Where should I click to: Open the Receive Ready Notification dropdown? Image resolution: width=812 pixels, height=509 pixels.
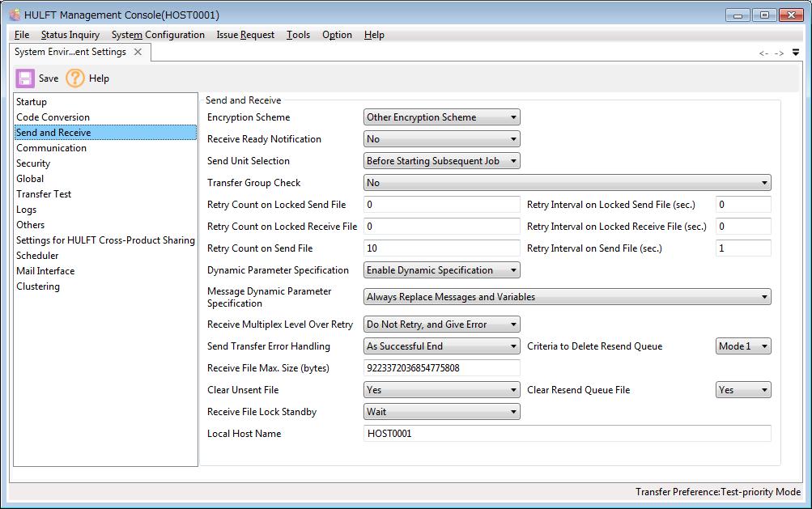click(442, 138)
